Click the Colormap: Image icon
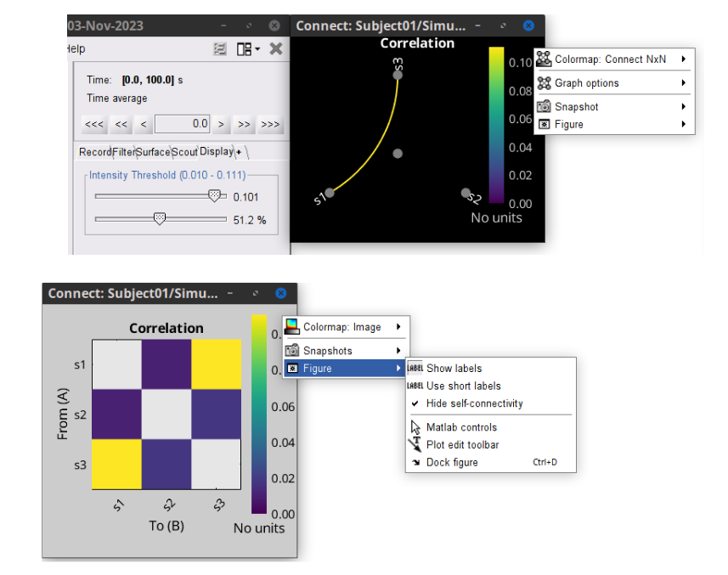The image size is (728, 575). (292, 327)
